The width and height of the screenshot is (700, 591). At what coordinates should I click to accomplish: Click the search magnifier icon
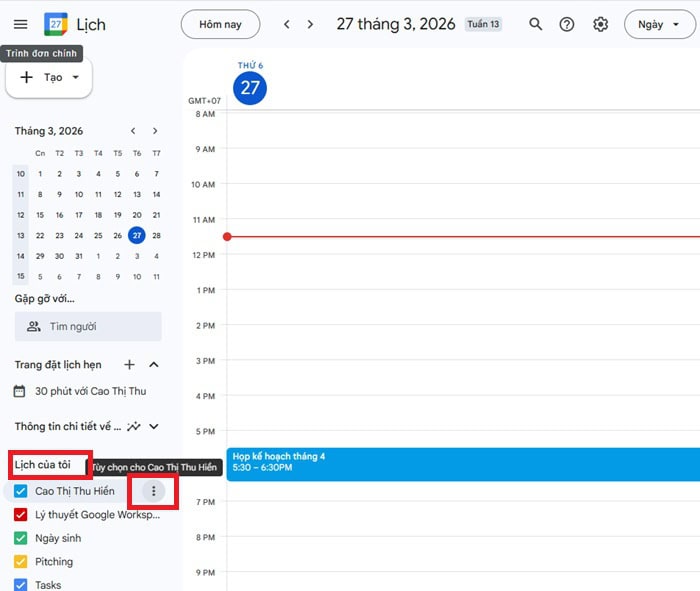click(536, 24)
